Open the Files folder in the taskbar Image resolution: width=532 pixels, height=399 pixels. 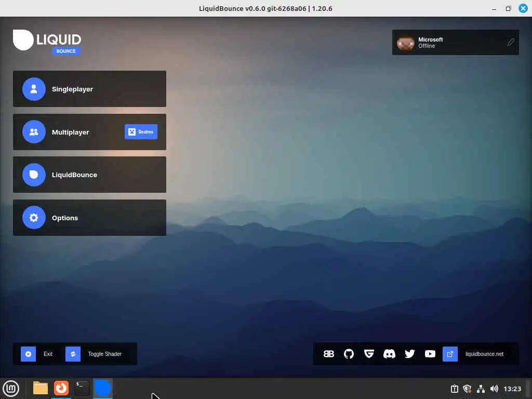(41, 388)
